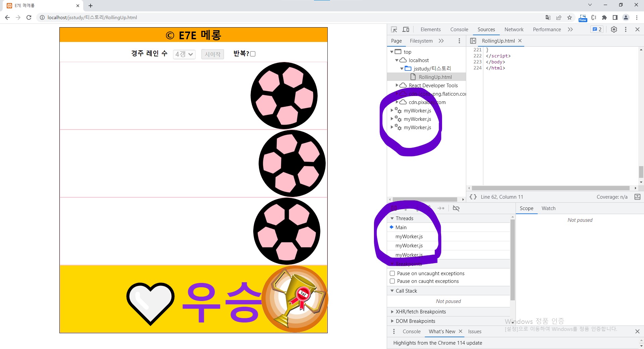Image resolution: width=644 pixels, height=349 pixels.
Task: Toggle the device toolbar icon
Action: [x=406, y=30]
